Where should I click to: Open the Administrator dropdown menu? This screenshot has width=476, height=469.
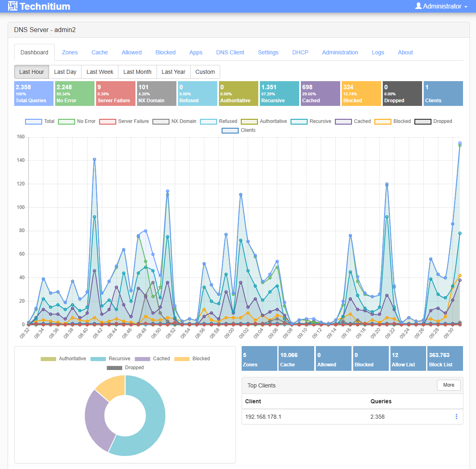coord(442,6)
